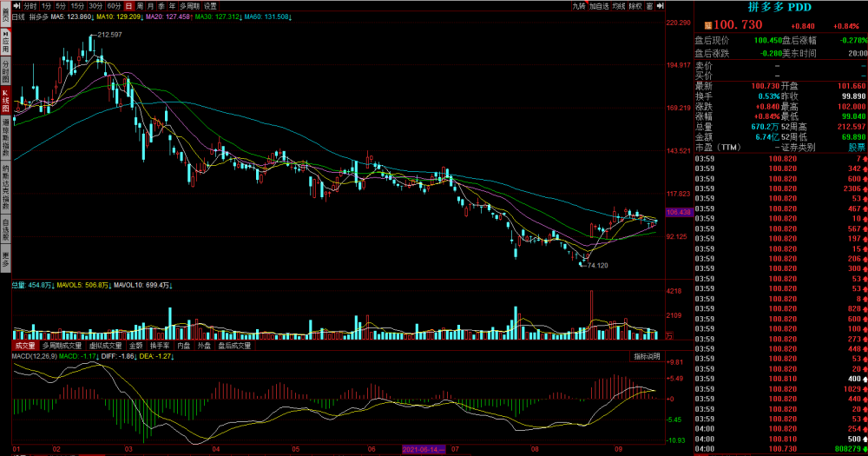Select 成交量 volume indicator tab
This screenshot has height=456, width=868.
[x=25, y=346]
